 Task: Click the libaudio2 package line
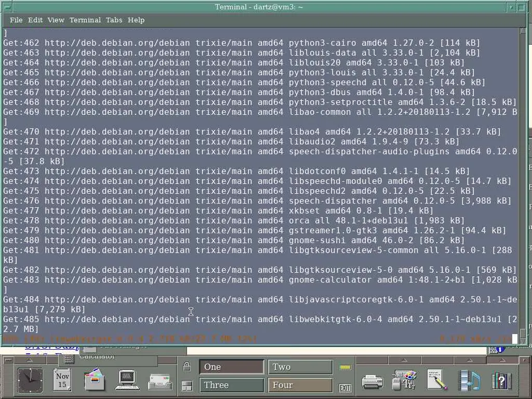231,141
